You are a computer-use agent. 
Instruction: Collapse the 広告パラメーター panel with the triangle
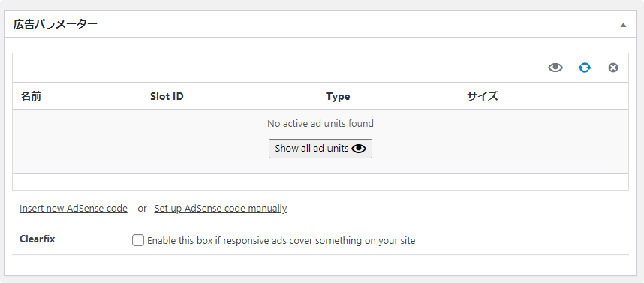(623, 25)
